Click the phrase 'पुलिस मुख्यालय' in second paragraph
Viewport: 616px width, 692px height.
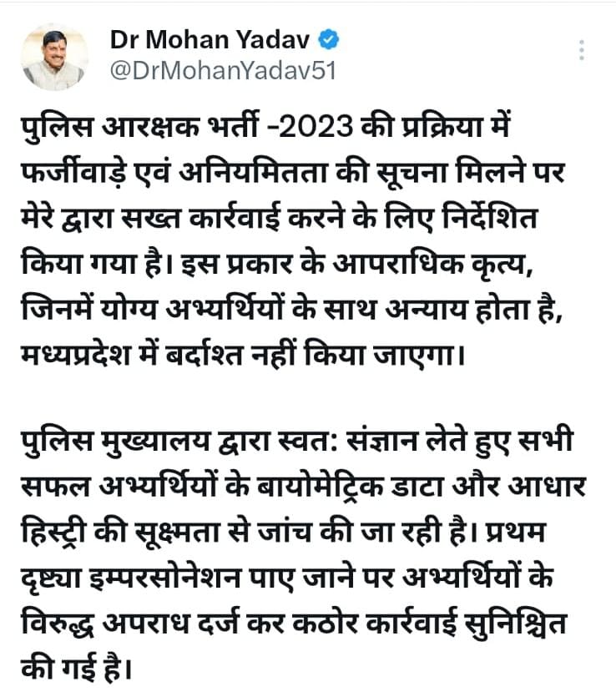coord(115,442)
